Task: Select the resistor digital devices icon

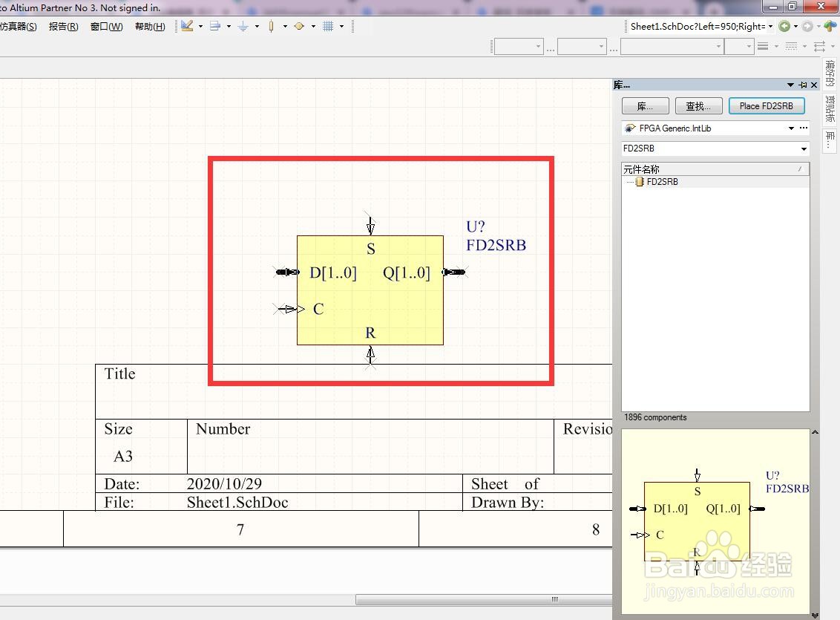Action: click(271, 26)
